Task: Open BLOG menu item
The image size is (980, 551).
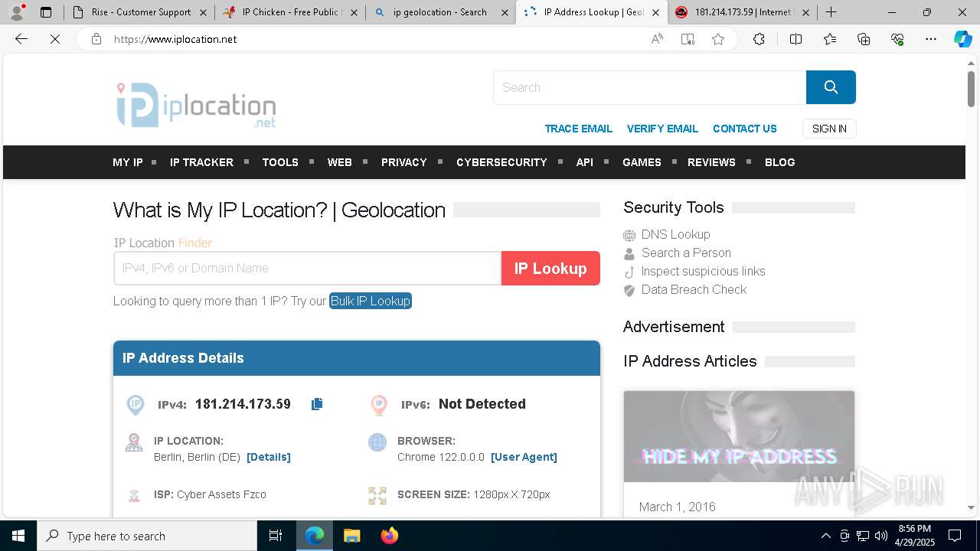Action: 780,162
